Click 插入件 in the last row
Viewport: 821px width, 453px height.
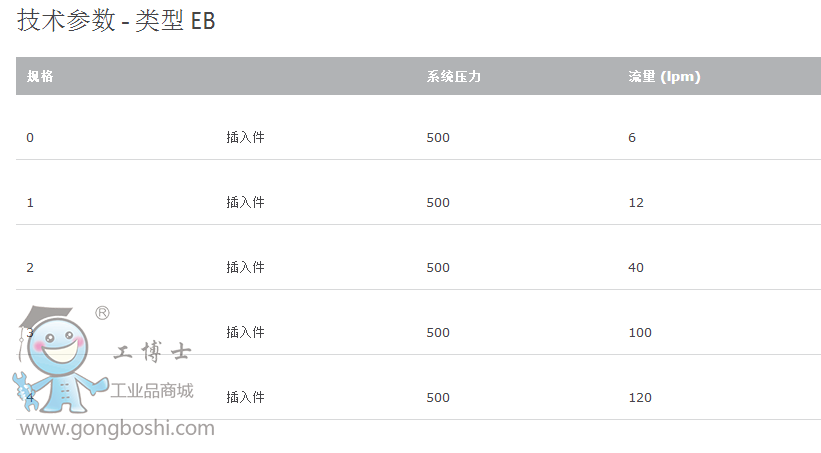[245, 398]
